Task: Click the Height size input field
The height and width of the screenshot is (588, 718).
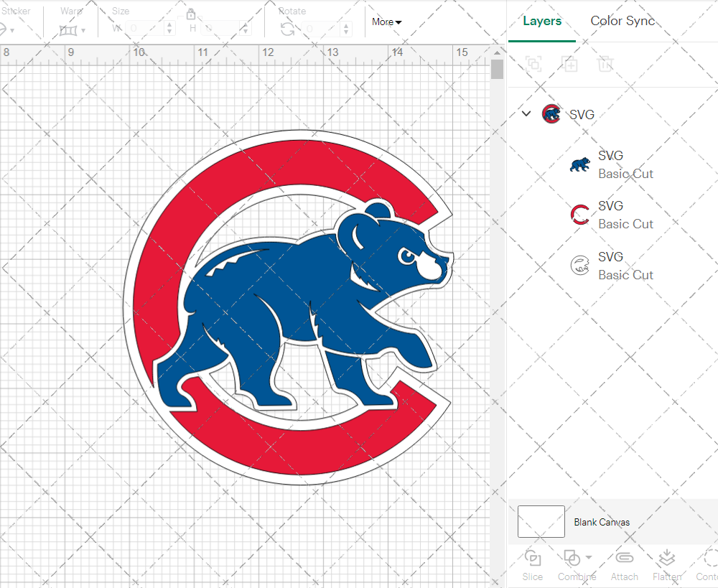Action: (221, 29)
